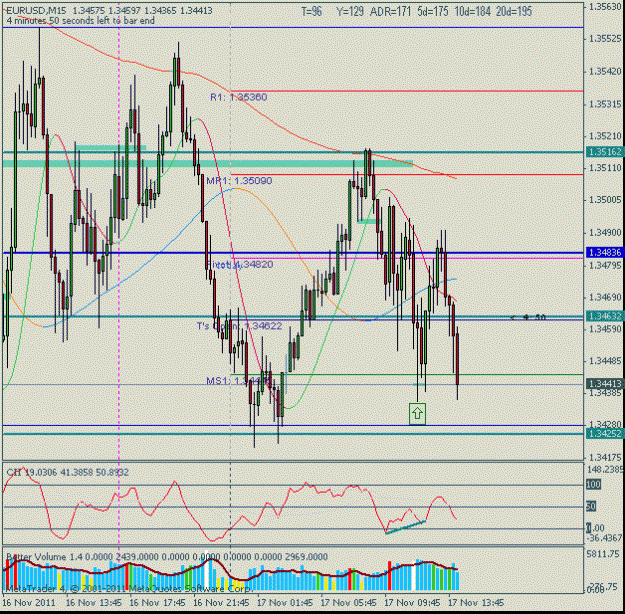Click the MetaTrader 4 MetaQuotes copyright text
The height and width of the screenshot is (614, 625).
(x=129, y=588)
